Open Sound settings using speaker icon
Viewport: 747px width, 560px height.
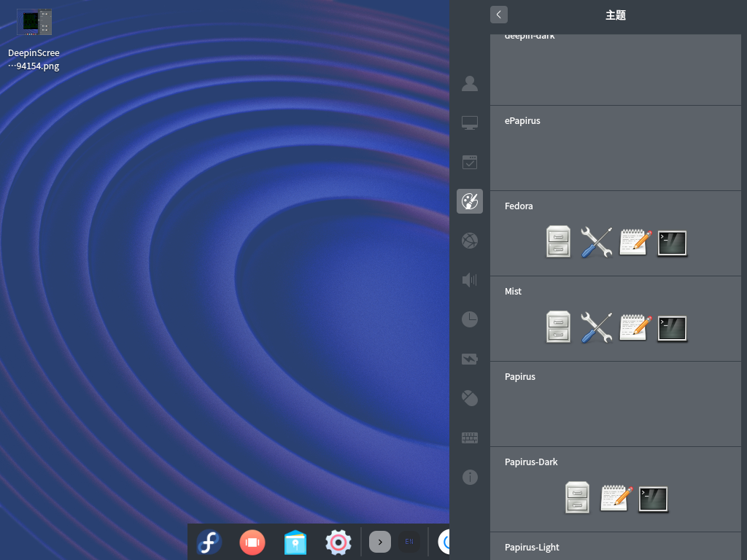tap(470, 280)
